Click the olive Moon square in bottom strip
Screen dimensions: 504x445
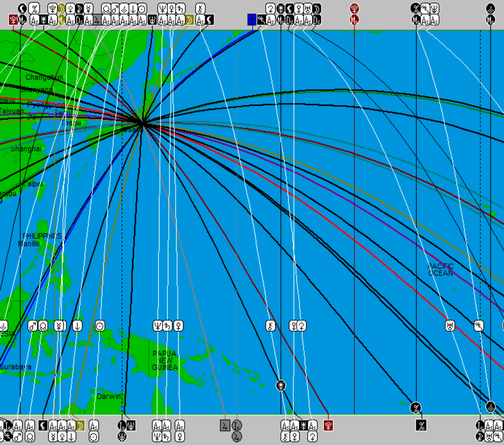[x=80, y=425]
